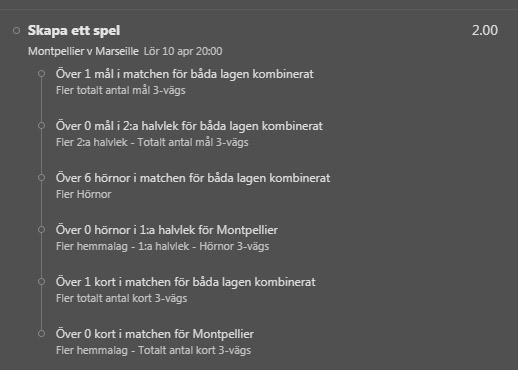Screen dimensions: 518x370
Task: Click the Fler Hörnor market label
Action: 84,194
